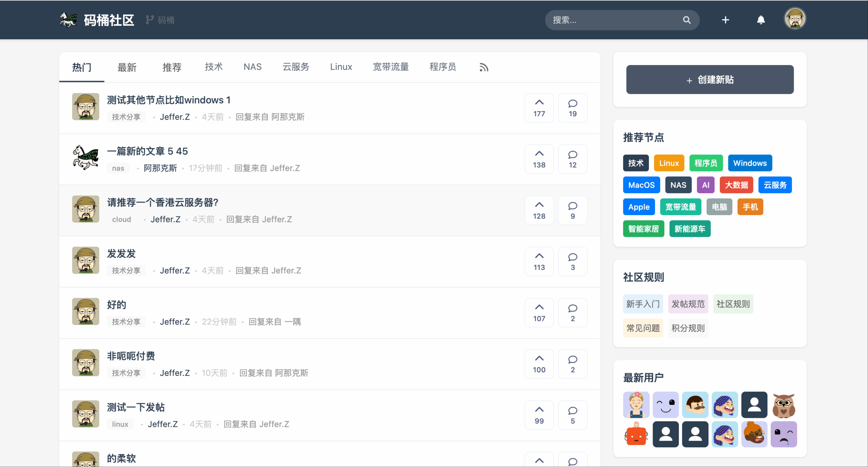Upvote the post 一篇新的文章 5 45

point(539,159)
